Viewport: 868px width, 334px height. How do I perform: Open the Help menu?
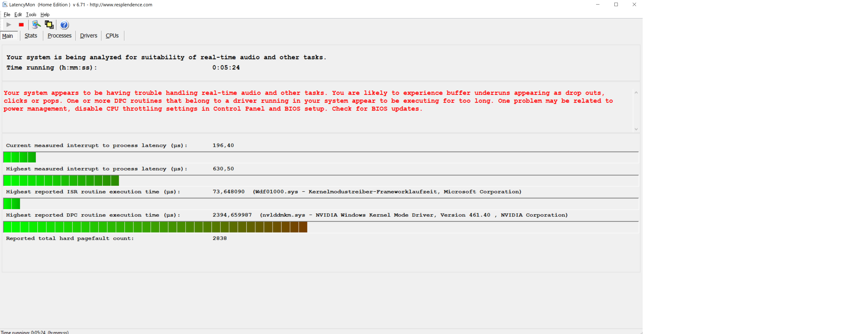coord(45,14)
